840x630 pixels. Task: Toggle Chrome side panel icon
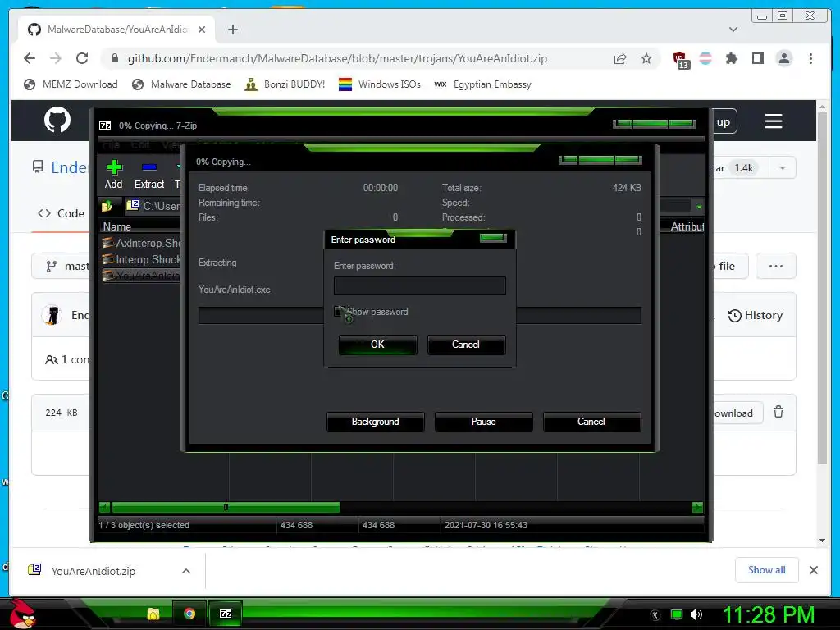[x=757, y=58]
